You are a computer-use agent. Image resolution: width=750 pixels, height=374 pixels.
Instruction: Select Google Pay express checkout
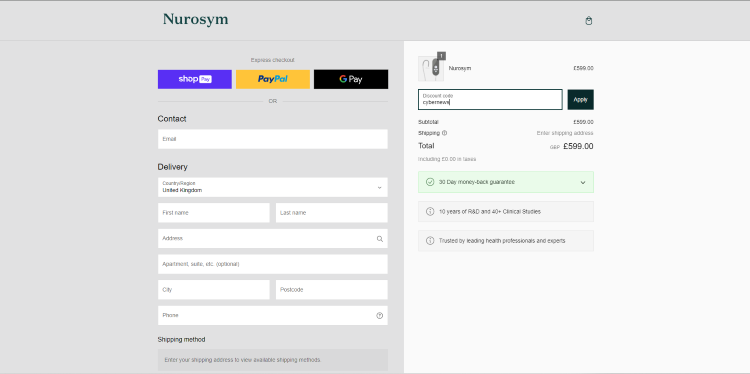pos(351,79)
